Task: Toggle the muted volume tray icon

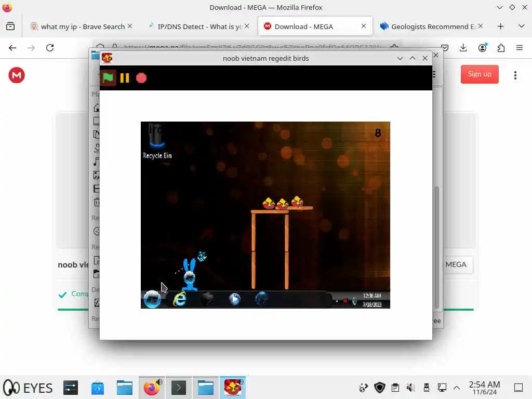Action: [411, 388]
